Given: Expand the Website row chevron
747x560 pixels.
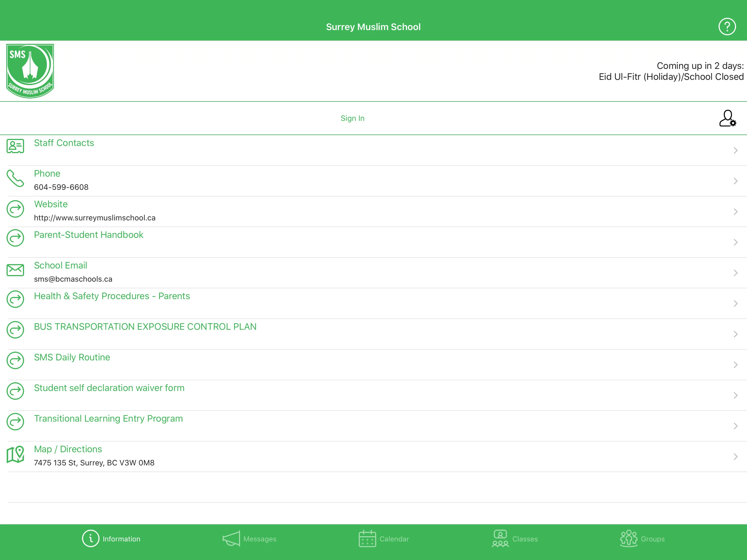Looking at the screenshot, I should (735, 212).
